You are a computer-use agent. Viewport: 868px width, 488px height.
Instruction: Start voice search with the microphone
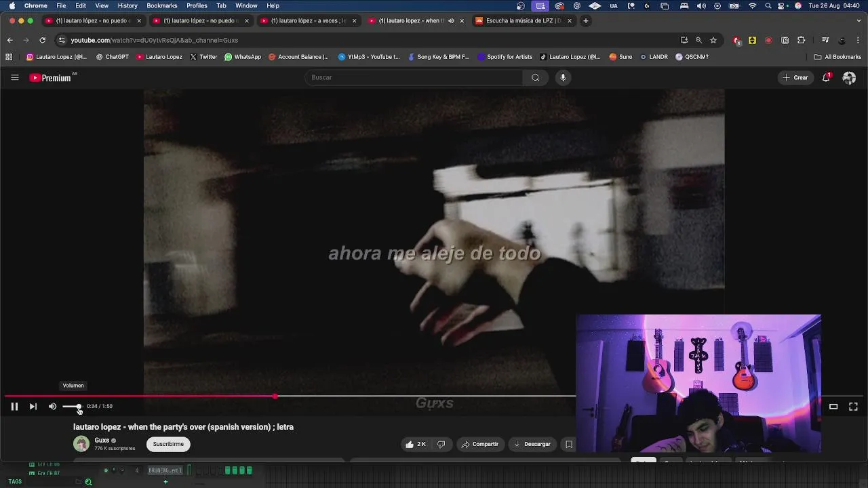(563, 77)
